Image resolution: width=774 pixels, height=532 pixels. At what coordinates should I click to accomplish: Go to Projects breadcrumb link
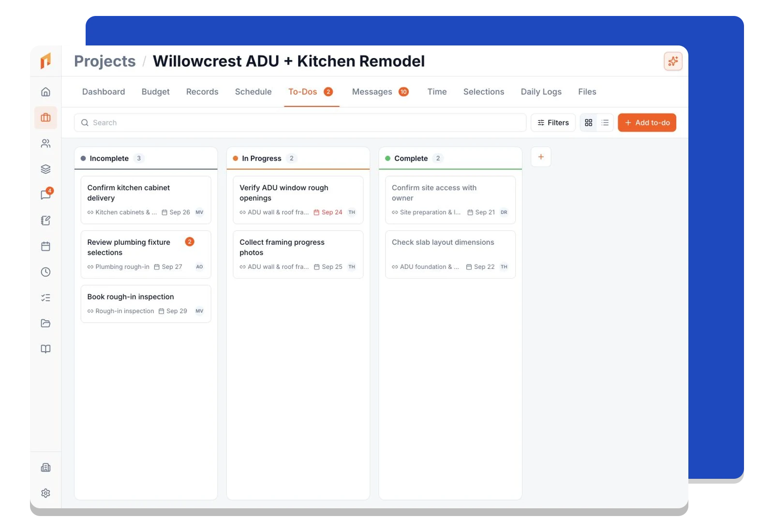click(x=104, y=61)
